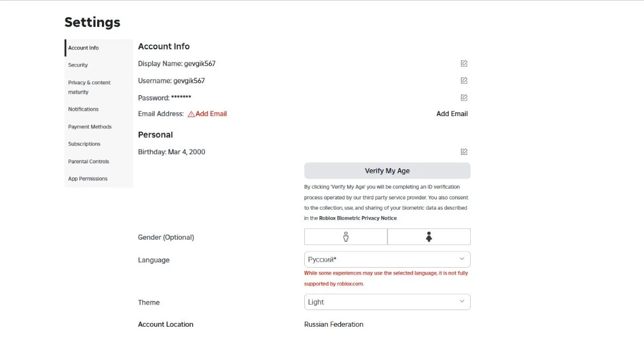
Task: Open the Roblox Biometric Privacy Notice link
Action: (358, 218)
